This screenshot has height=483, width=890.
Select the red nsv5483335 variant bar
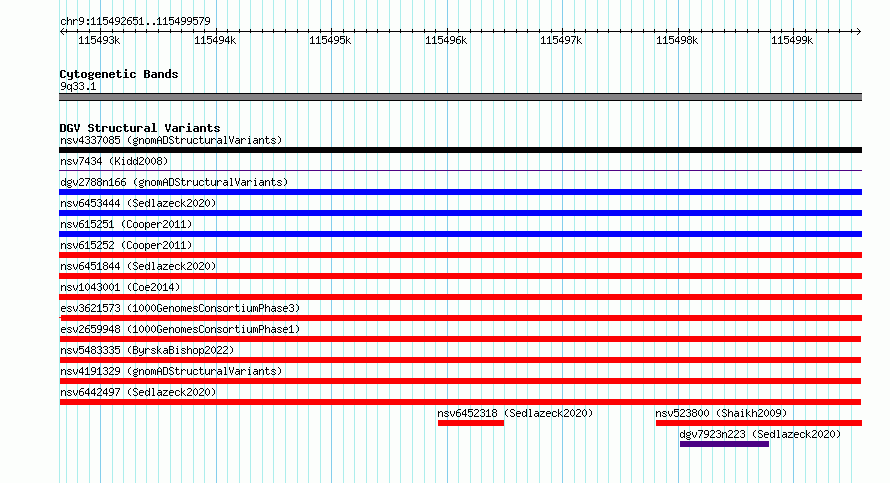coord(460,360)
